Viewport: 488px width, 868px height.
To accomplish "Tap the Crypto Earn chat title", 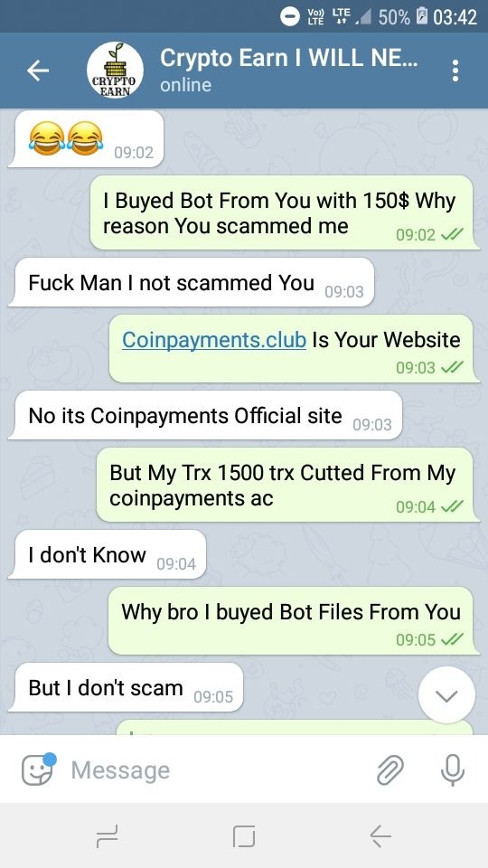I will click(288, 58).
